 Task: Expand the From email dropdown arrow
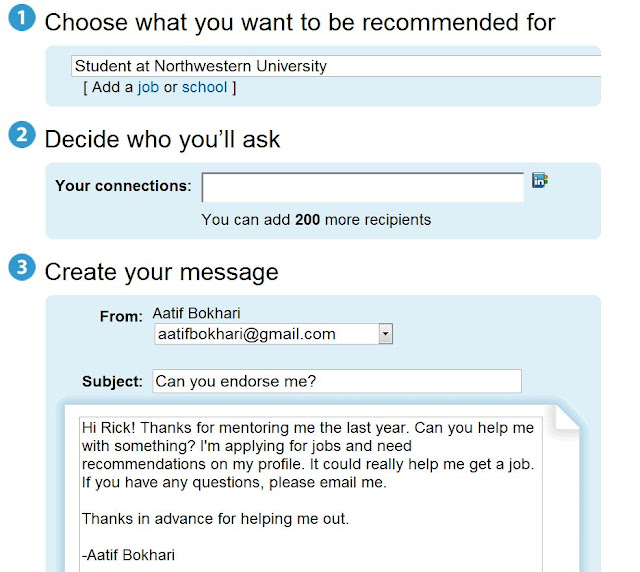pyautogui.click(x=385, y=334)
